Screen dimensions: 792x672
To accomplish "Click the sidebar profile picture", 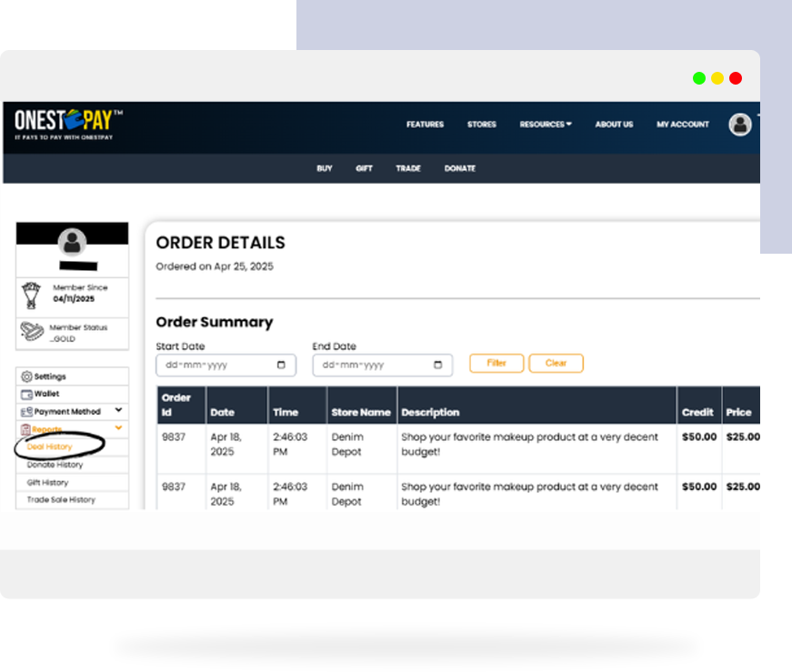I will [x=72, y=242].
